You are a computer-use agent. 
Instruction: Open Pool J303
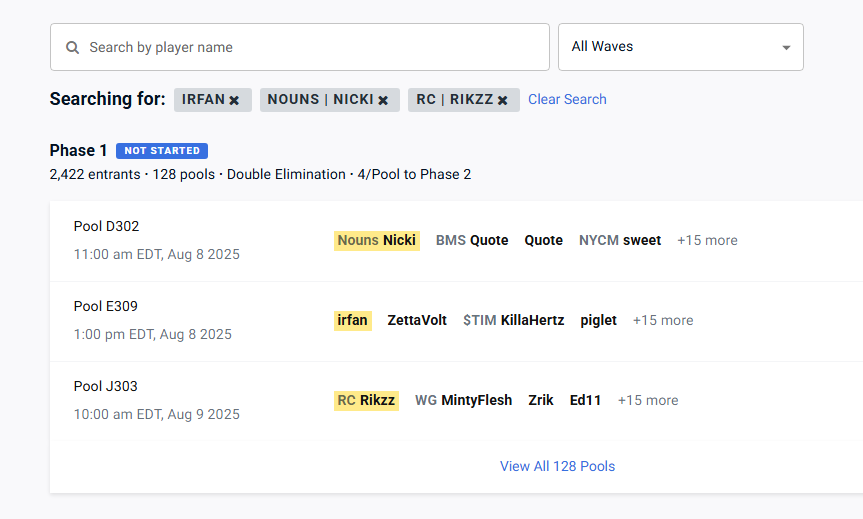coord(106,386)
